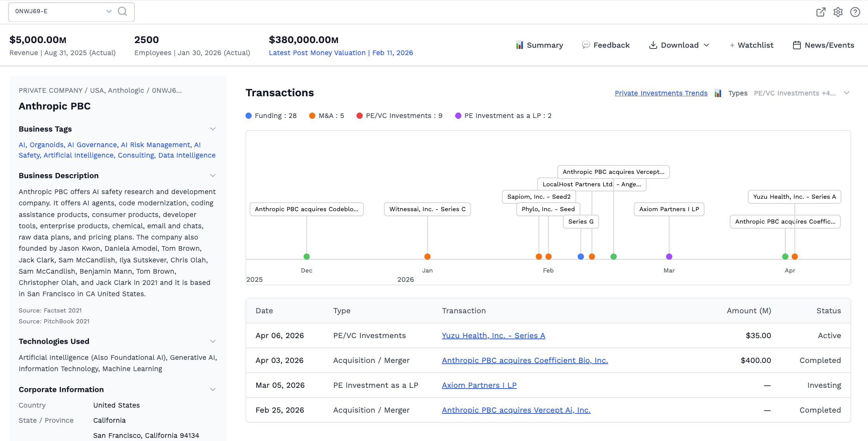
Task: Click the Status column header
Action: [x=829, y=311]
